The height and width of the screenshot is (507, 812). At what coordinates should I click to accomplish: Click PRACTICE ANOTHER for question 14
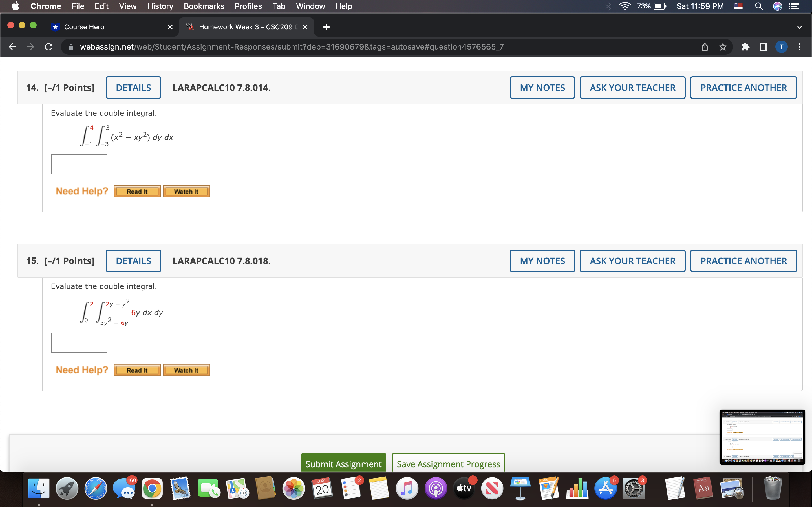[743, 88]
